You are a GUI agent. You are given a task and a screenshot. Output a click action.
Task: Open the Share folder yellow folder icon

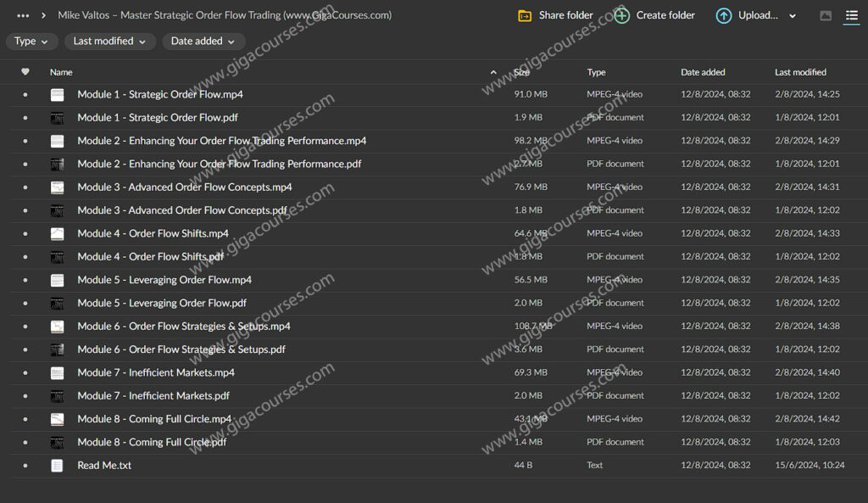click(x=526, y=15)
